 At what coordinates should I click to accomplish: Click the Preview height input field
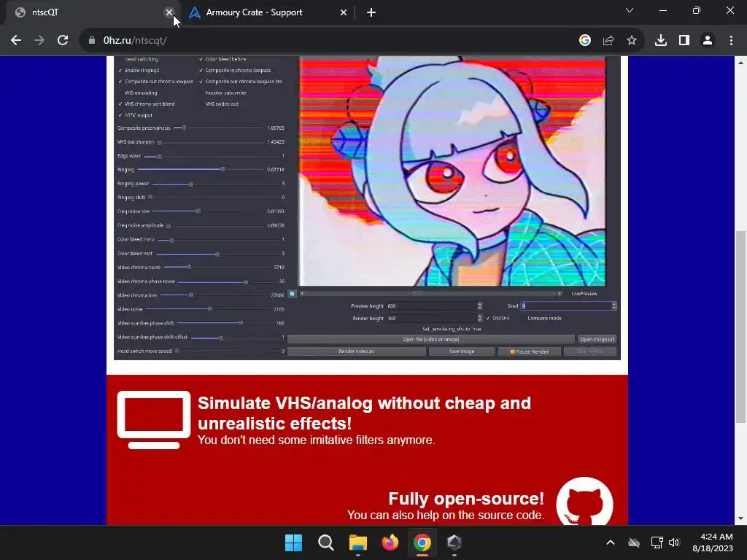[x=432, y=306]
